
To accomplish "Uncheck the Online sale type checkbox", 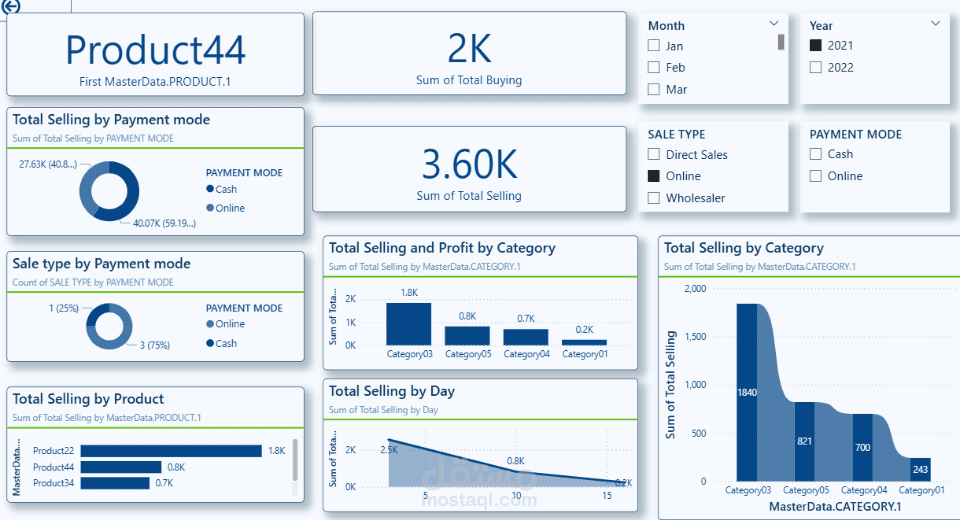I will coord(654,176).
